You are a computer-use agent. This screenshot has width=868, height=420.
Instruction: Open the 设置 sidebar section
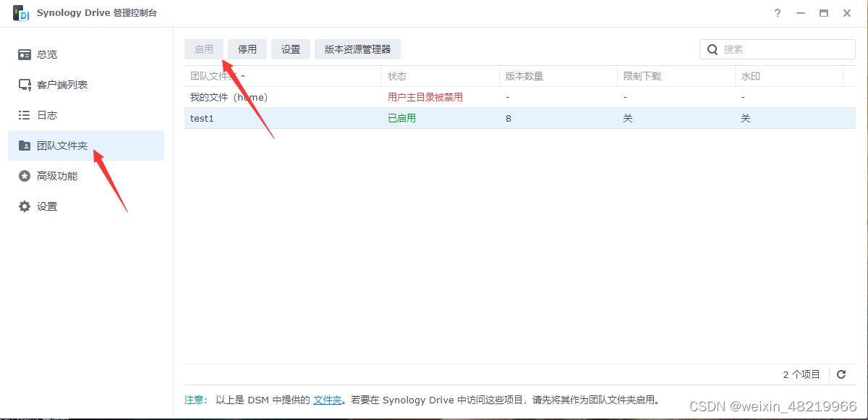point(86,206)
